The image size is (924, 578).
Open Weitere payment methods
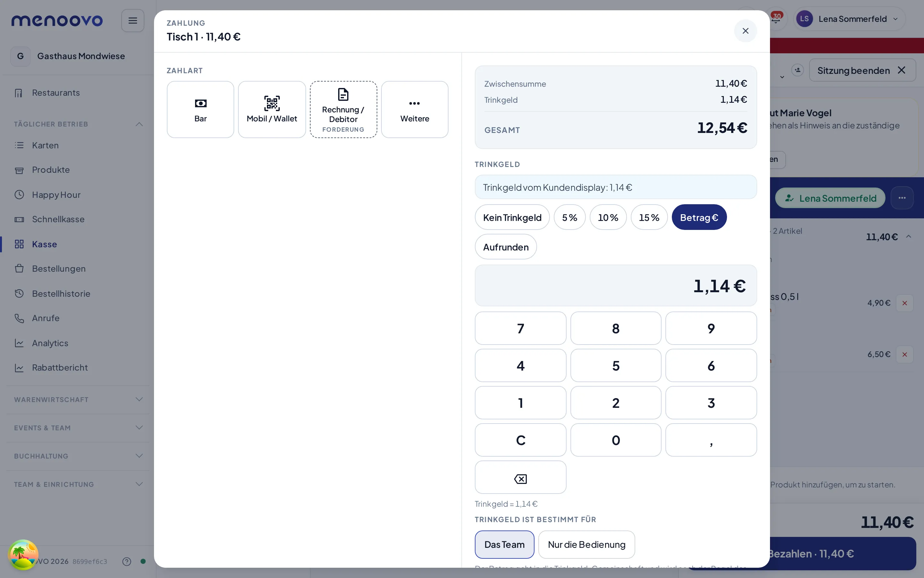pos(415,109)
